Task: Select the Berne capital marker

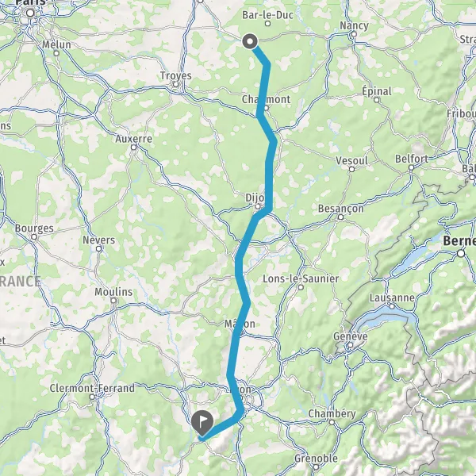Action: pyautogui.click(x=461, y=253)
